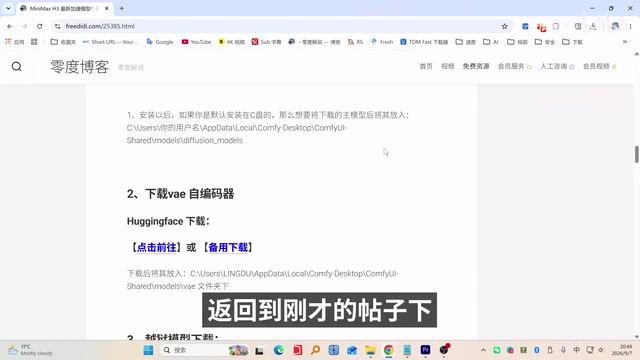Viewport: 640px width, 360px height.
Task: Click the page vertical scrollbar thumb
Action: [636, 154]
